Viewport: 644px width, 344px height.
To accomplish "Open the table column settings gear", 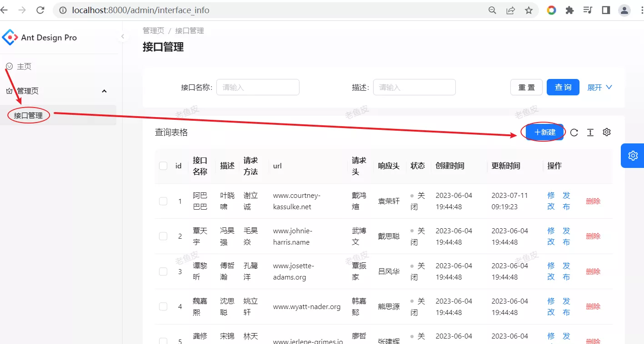I will pos(606,132).
